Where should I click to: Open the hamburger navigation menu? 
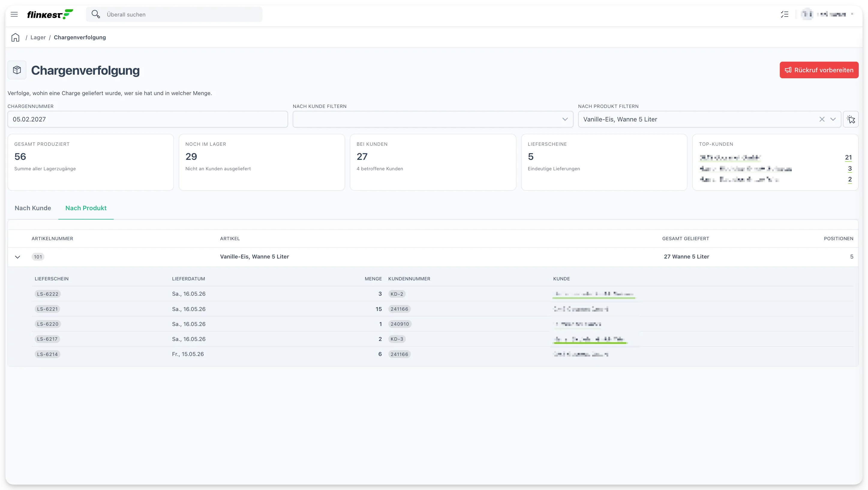(14, 14)
